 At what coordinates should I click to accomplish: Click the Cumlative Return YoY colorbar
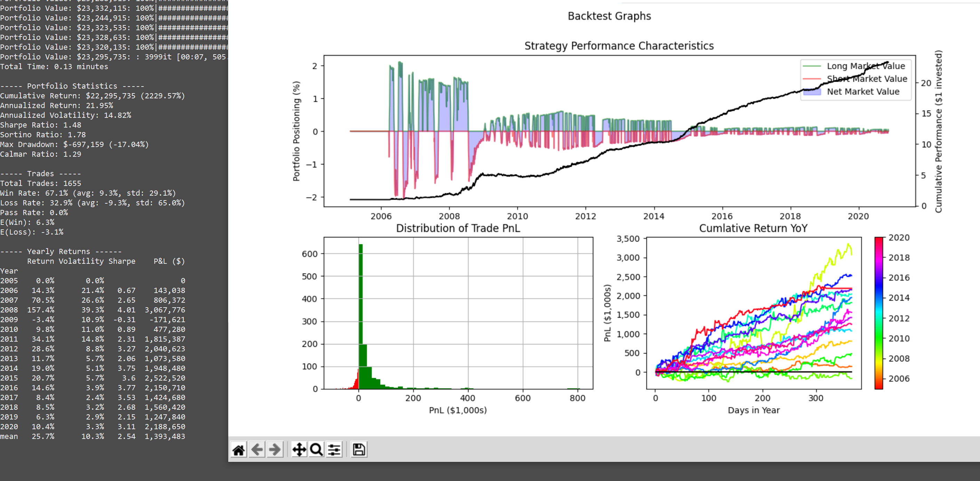[x=878, y=313]
